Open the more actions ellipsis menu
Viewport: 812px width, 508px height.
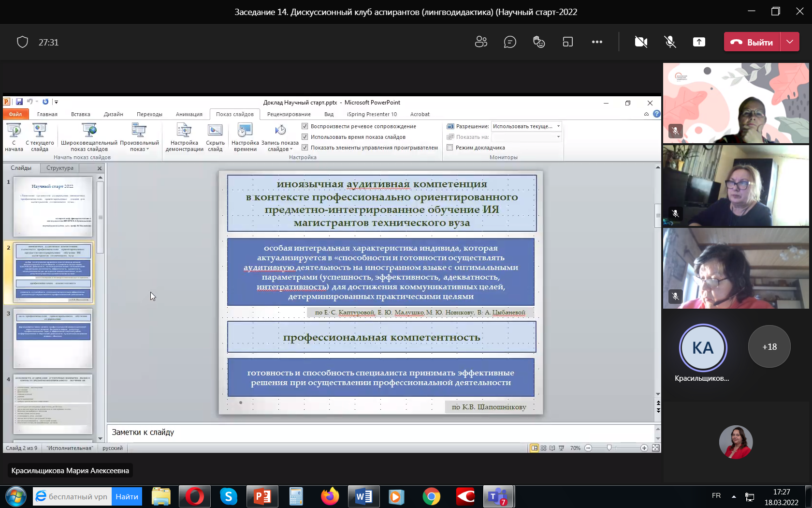tap(597, 42)
